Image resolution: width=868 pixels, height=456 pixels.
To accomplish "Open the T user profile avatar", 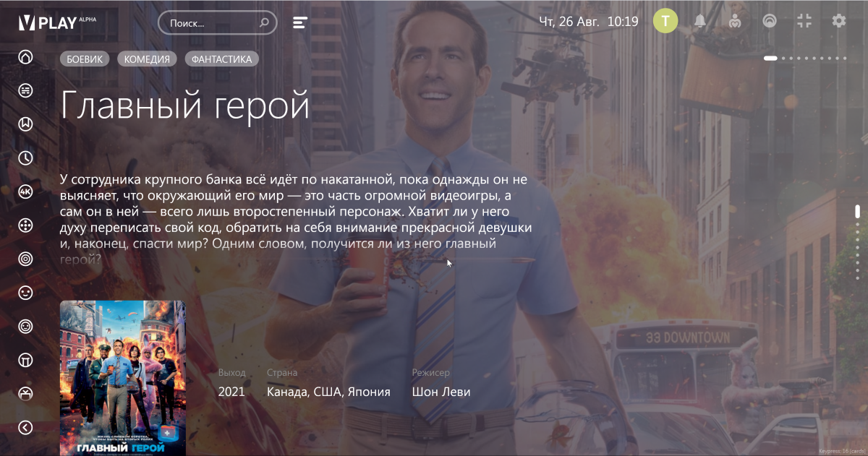I will pyautogui.click(x=665, y=21).
